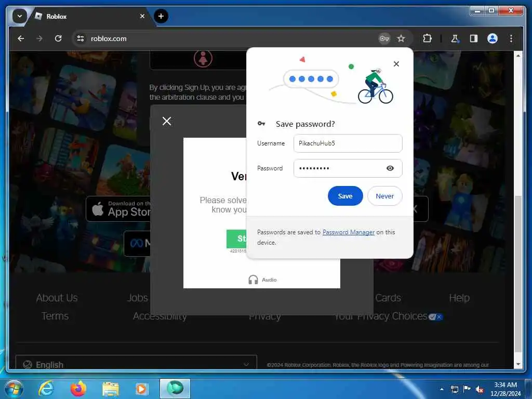The width and height of the screenshot is (532, 399).
Task: Click the Password field in save dialog
Action: click(348, 168)
